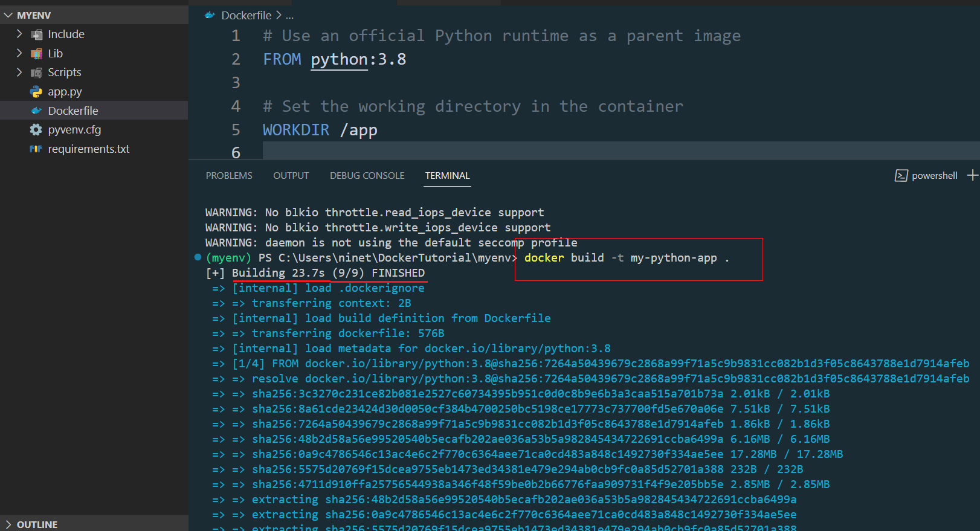980x531 pixels.
Task: Click the Python icon beside app.py
Action: click(x=36, y=92)
